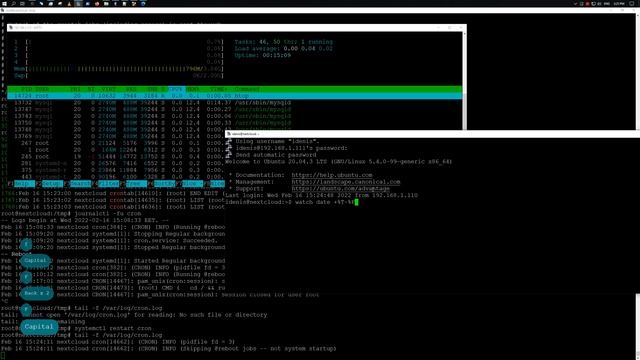Select systemd process row PID 375

coord(116,170)
